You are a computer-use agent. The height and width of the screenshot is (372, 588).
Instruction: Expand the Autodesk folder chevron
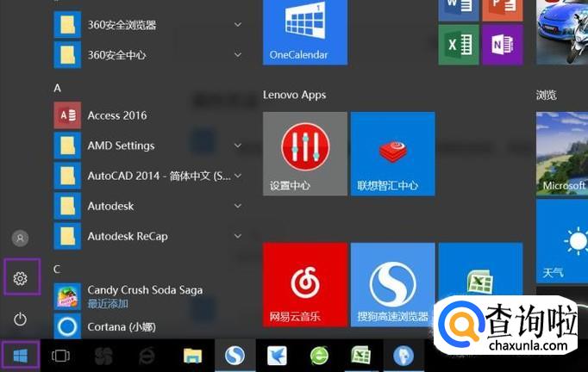tap(238, 206)
